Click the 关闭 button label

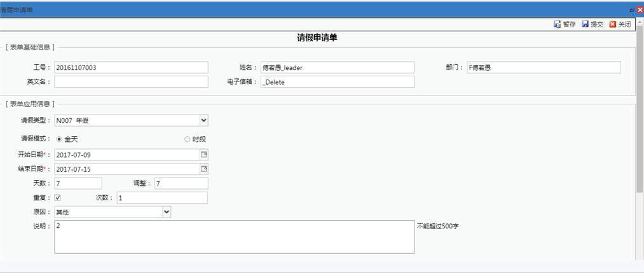point(624,24)
